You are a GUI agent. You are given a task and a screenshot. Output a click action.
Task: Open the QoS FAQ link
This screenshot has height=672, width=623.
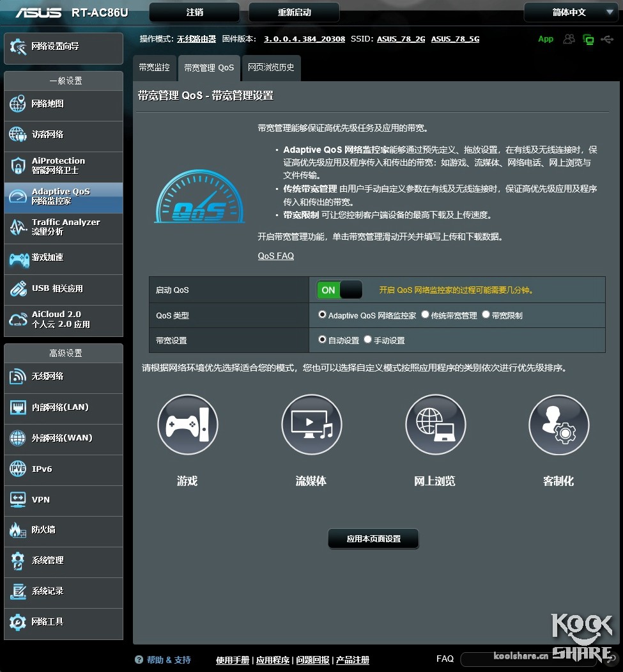(x=276, y=256)
